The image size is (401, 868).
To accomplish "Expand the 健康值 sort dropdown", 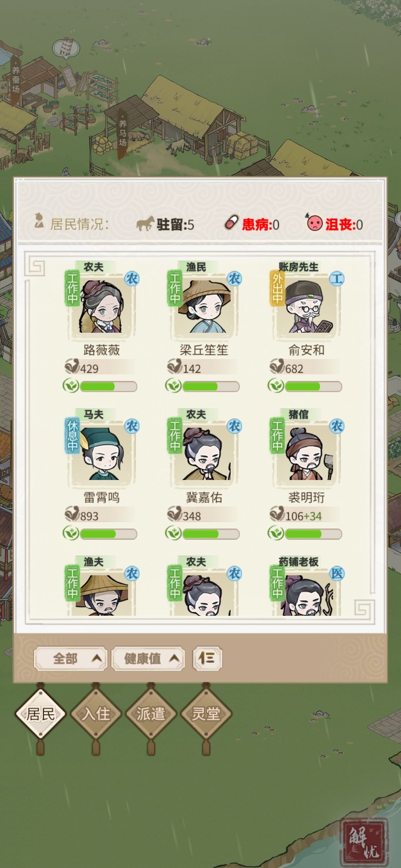I will click(x=148, y=658).
